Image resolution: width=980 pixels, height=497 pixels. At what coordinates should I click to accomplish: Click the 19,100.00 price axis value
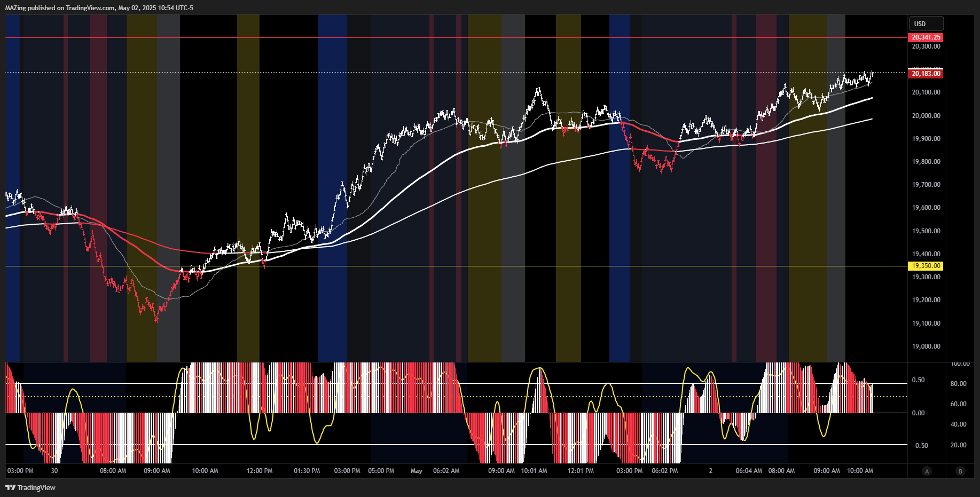point(926,324)
